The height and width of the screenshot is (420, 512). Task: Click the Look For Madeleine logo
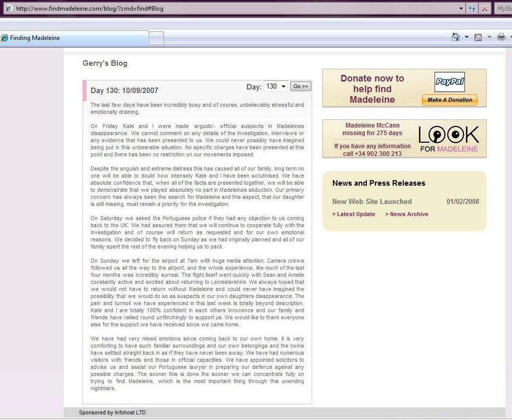point(449,139)
